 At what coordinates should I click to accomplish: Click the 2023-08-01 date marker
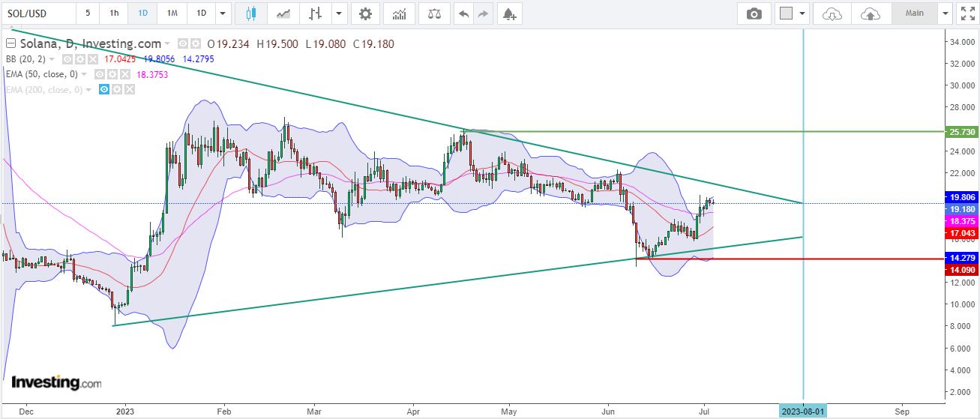[x=803, y=412]
